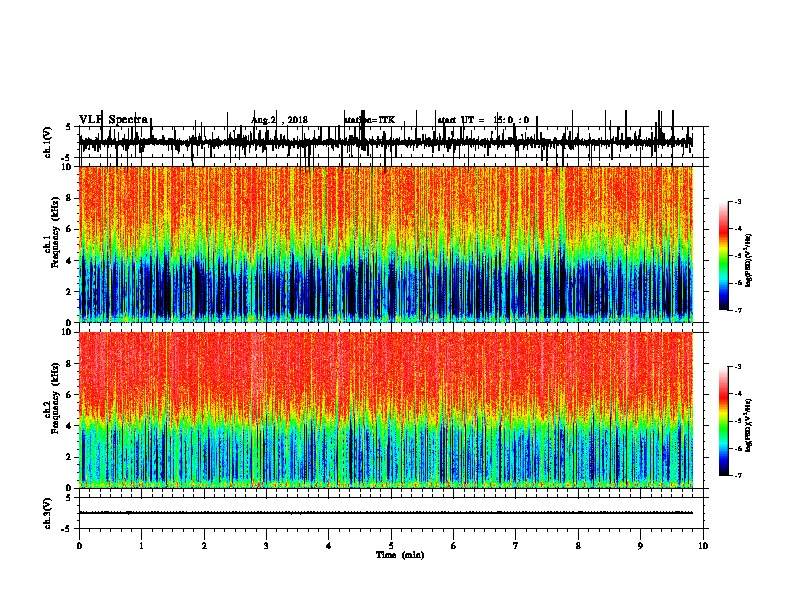Click the date label 'Aug.2 , 2018'

coord(279,120)
